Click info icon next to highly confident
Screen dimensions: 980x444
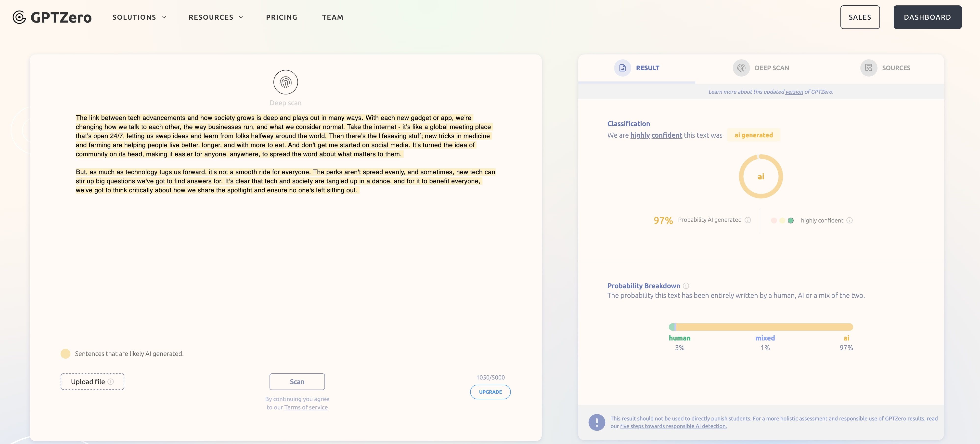click(x=850, y=220)
